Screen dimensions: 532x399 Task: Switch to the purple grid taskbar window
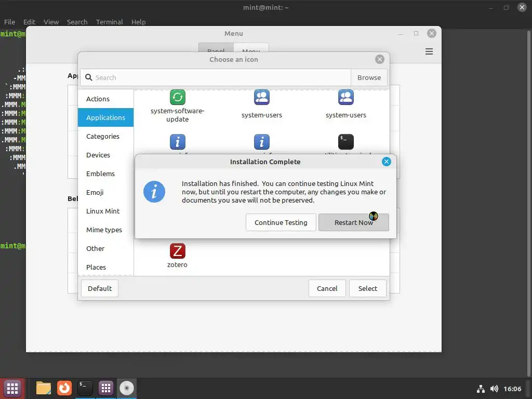(x=106, y=388)
